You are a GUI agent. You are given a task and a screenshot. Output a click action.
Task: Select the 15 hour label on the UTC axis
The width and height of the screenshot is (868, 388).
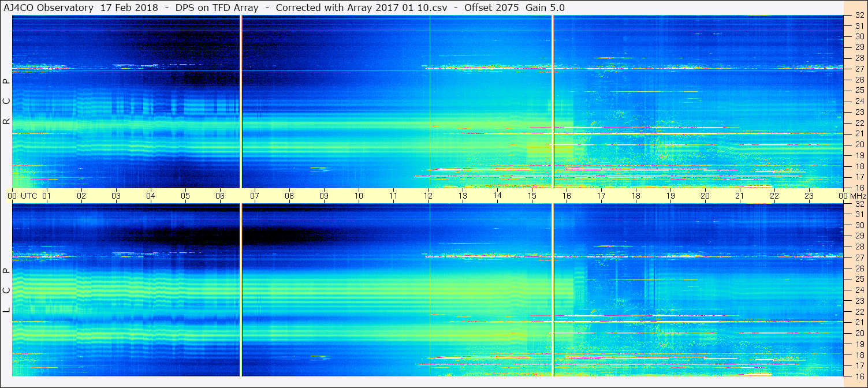pos(532,196)
